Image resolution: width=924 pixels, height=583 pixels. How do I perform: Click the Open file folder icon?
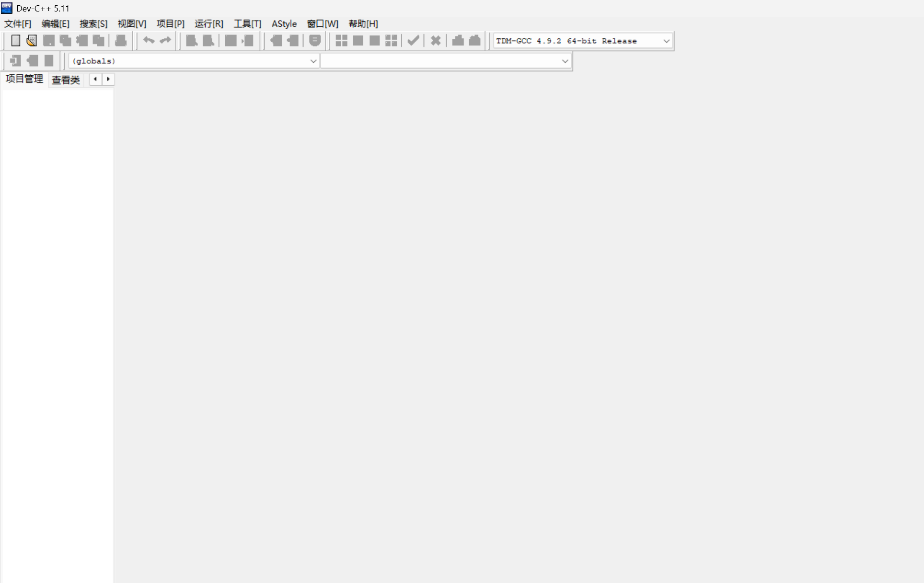click(32, 41)
